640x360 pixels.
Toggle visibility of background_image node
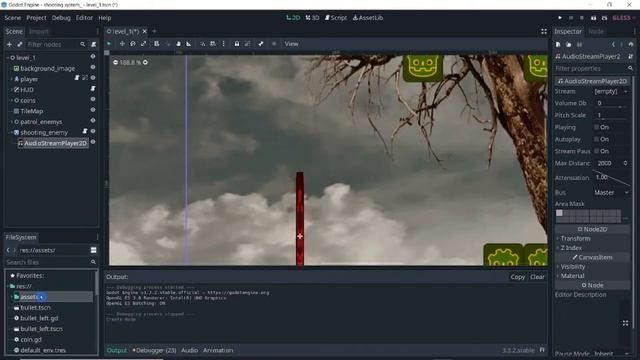[93, 67]
